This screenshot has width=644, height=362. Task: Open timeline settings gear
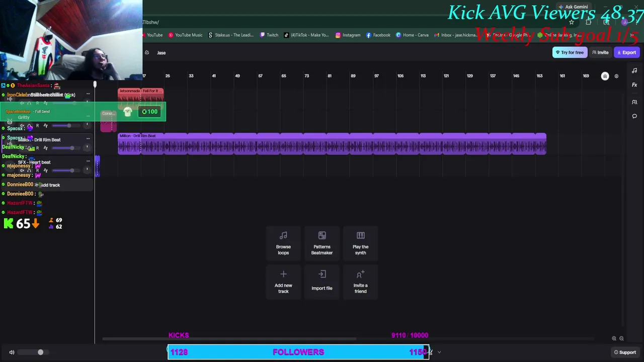[x=616, y=76]
